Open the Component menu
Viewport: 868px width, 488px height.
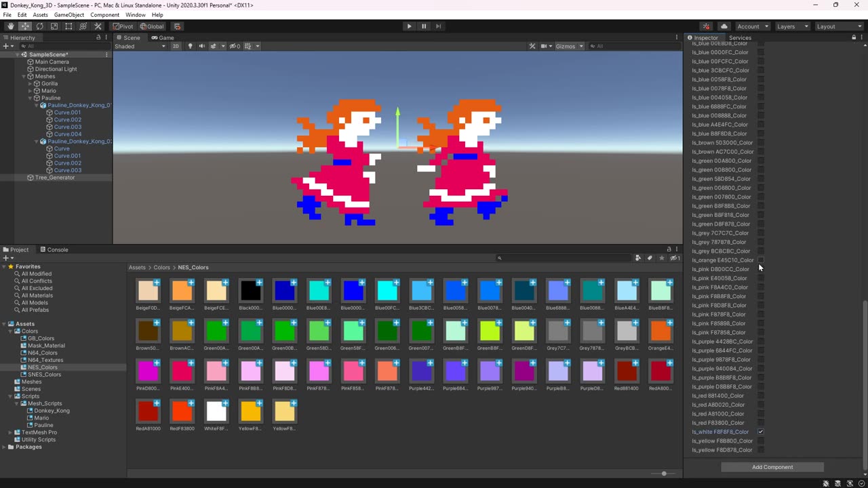click(104, 15)
